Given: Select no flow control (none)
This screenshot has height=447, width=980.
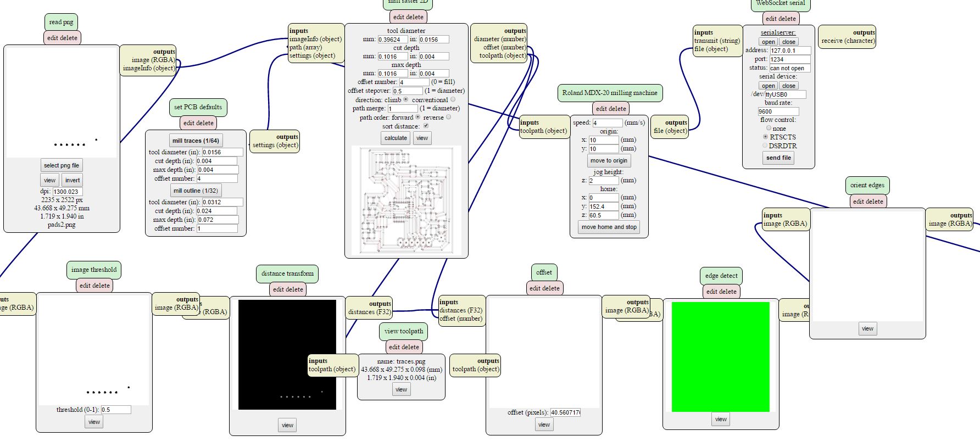Looking at the screenshot, I should (x=769, y=128).
